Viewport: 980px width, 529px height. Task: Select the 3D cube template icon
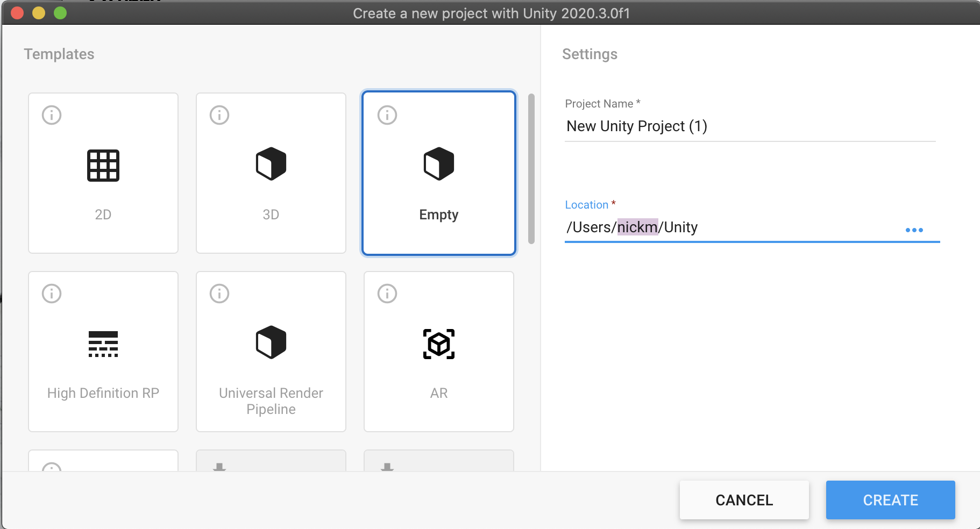[271, 164]
